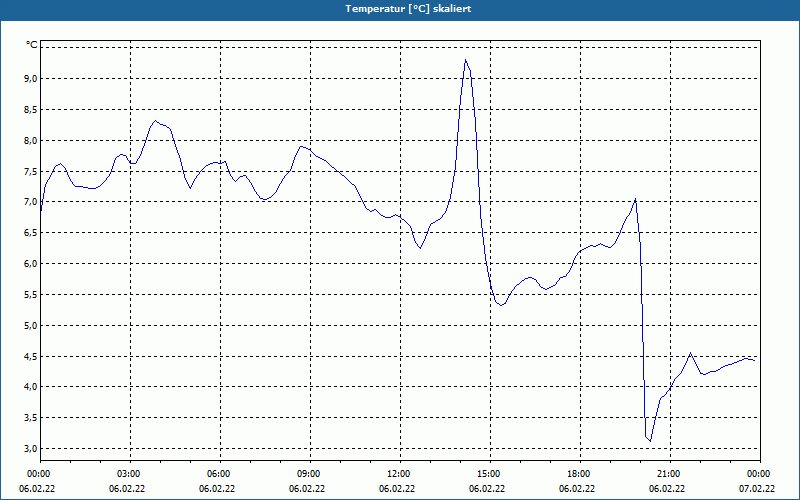Select the °C unit label on the y-axis
800x500 pixels.
coord(32,45)
